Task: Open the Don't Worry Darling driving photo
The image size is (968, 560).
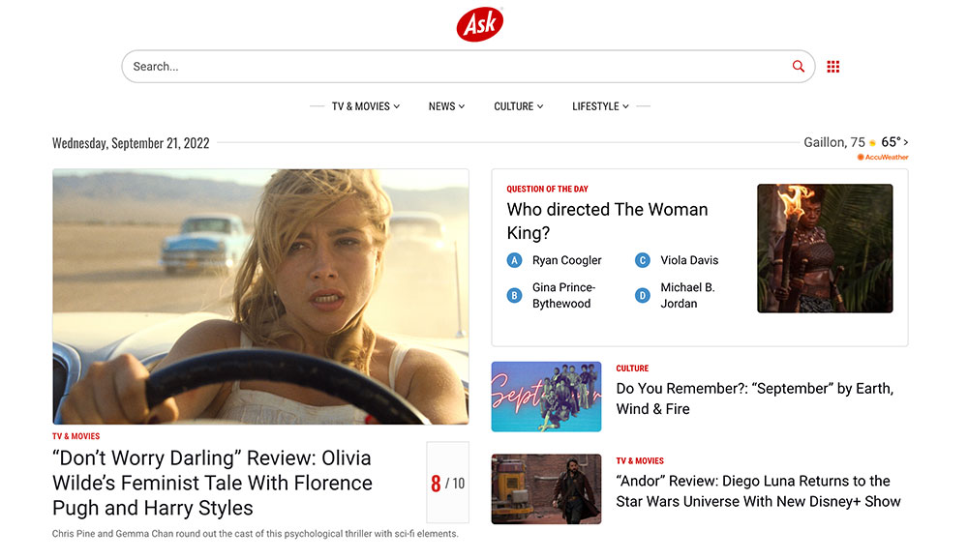Action: click(x=260, y=297)
